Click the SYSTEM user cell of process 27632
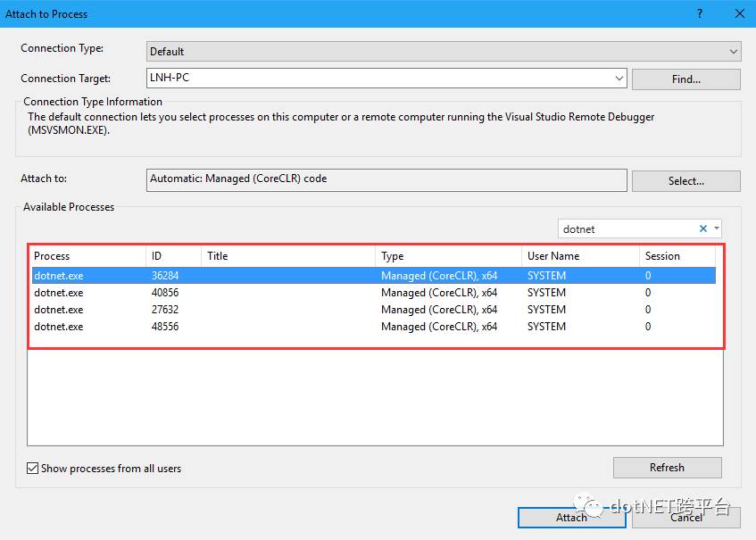The height and width of the screenshot is (540, 756). (547, 310)
